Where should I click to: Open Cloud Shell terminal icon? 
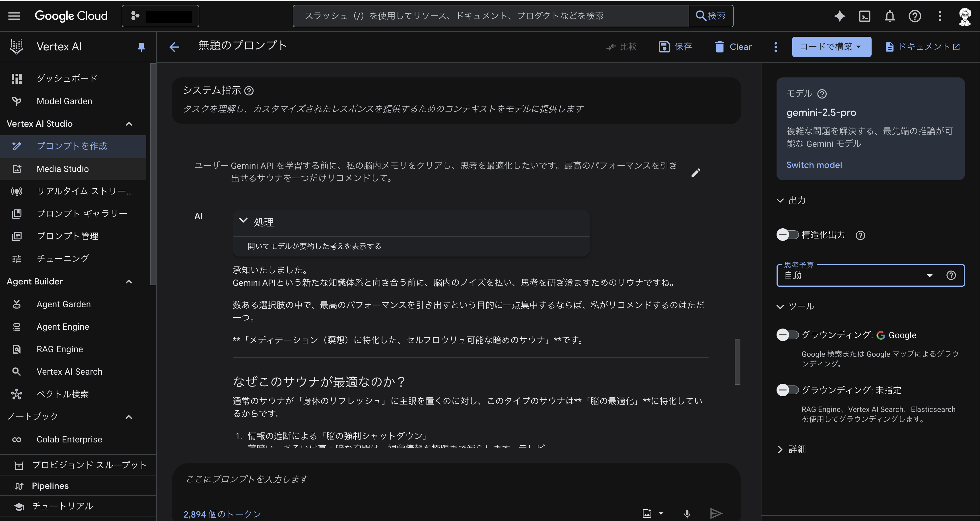tap(864, 16)
